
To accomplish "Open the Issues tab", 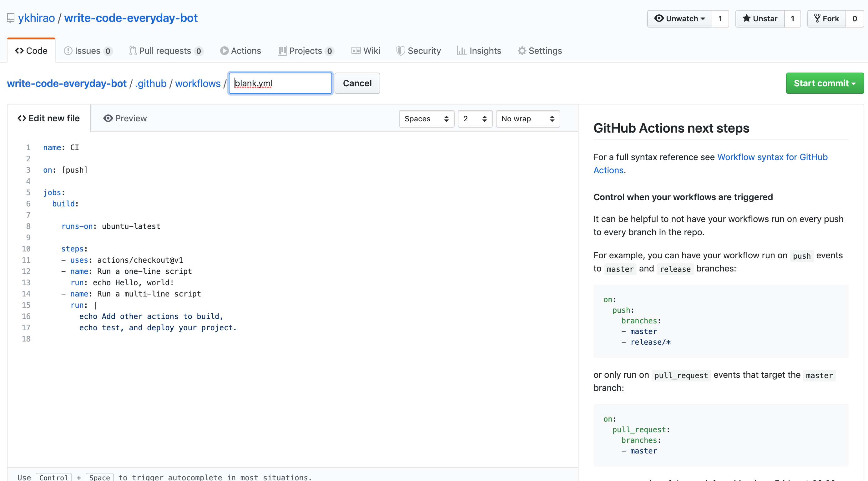I will coord(88,51).
